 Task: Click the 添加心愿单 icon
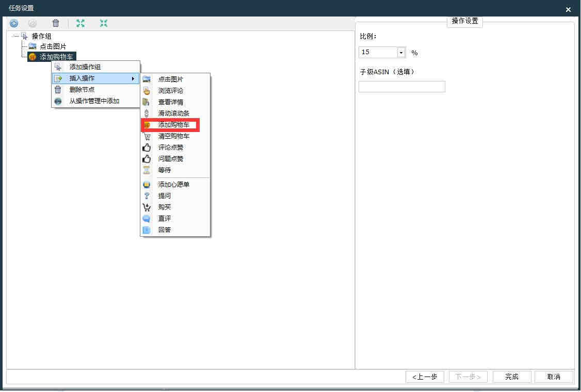pyautogui.click(x=147, y=185)
